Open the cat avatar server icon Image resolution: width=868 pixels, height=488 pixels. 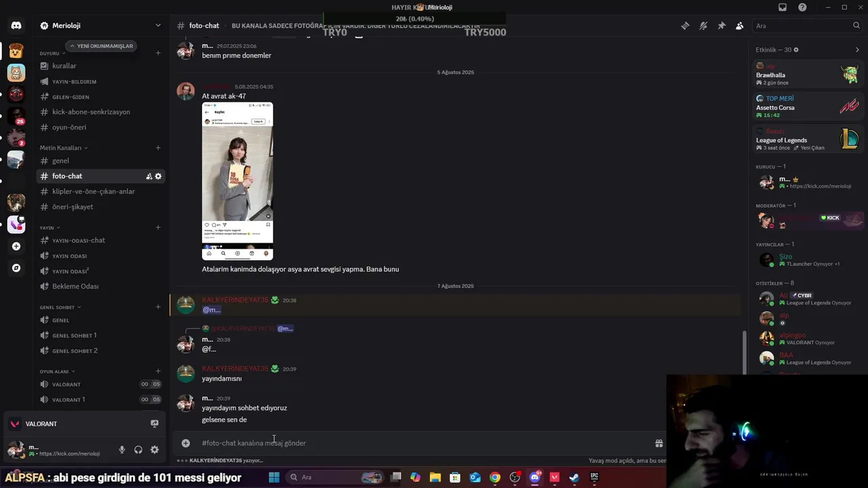[x=16, y=73]
